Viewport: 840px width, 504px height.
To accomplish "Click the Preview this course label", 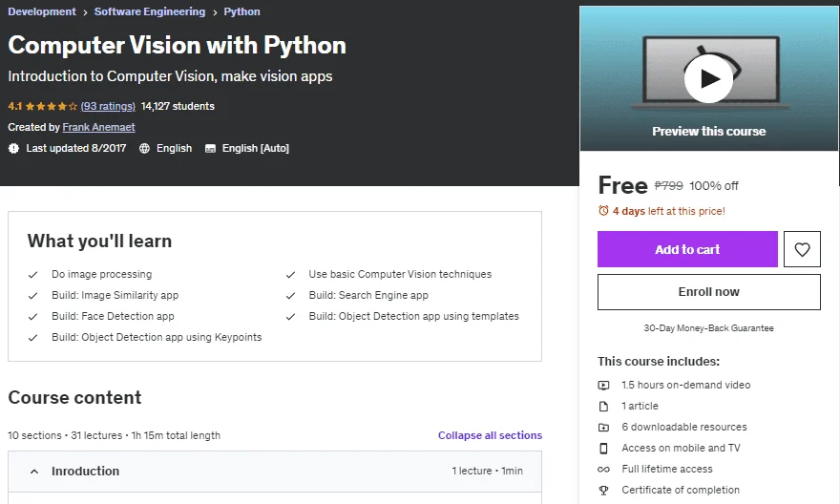I will [708, 131].
